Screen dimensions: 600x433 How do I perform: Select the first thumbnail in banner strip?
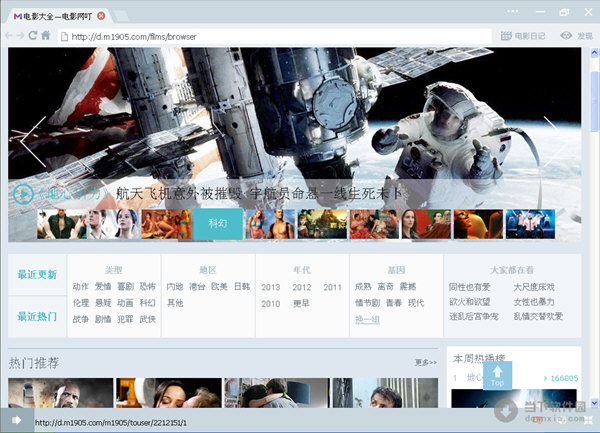coord(62,224)
